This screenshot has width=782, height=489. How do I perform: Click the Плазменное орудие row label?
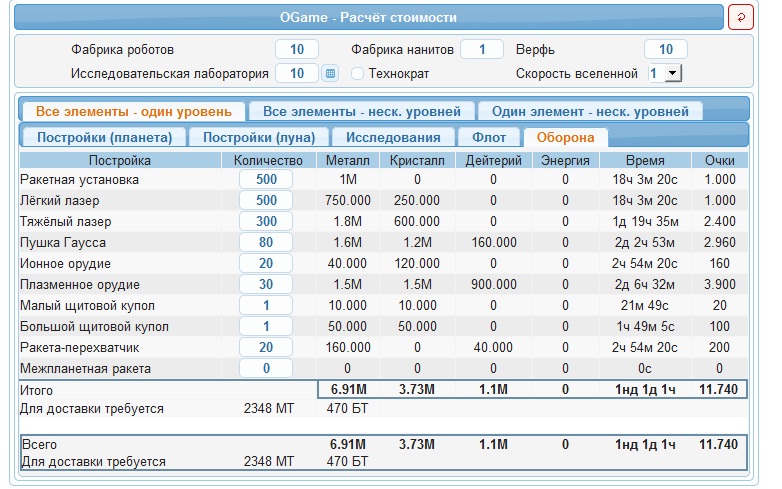coord(80,285)
